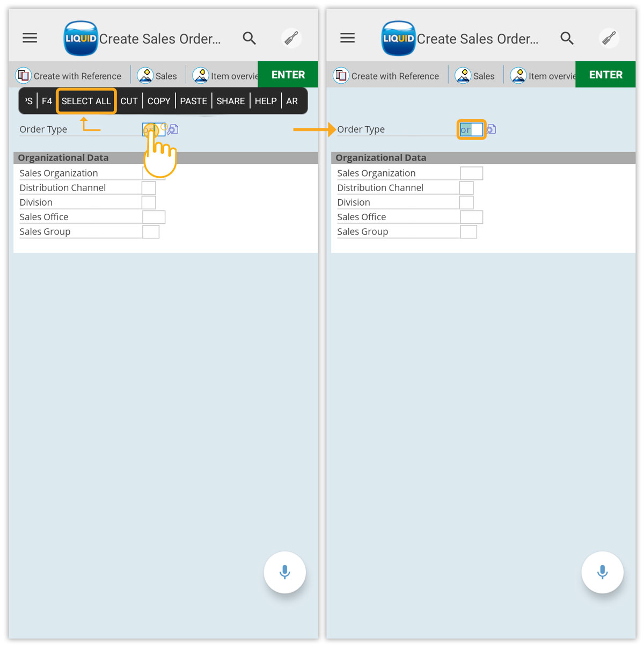Tap Liquid UI logo on right screen

(398, 38)
